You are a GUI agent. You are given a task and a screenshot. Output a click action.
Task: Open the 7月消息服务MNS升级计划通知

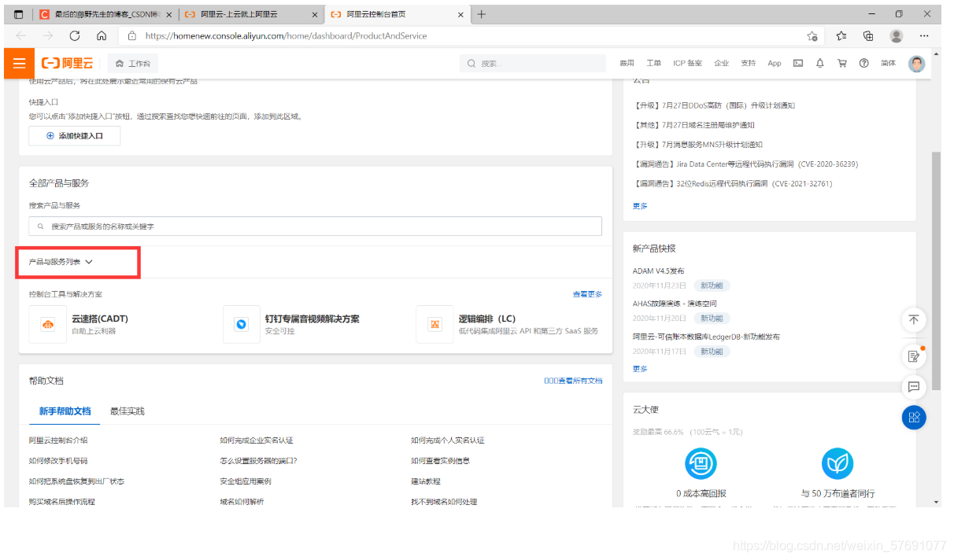(697, 145)
